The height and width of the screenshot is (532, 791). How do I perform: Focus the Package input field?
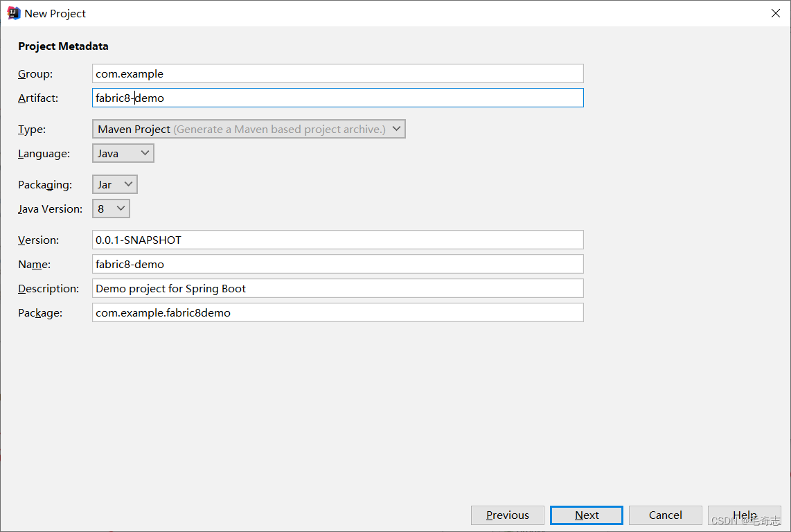(337, 312)
